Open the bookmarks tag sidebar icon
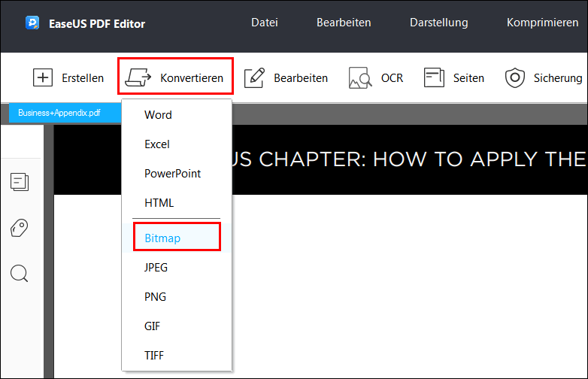Image resolution: width=588 pixels, height=379 pixels. [19, 228]
